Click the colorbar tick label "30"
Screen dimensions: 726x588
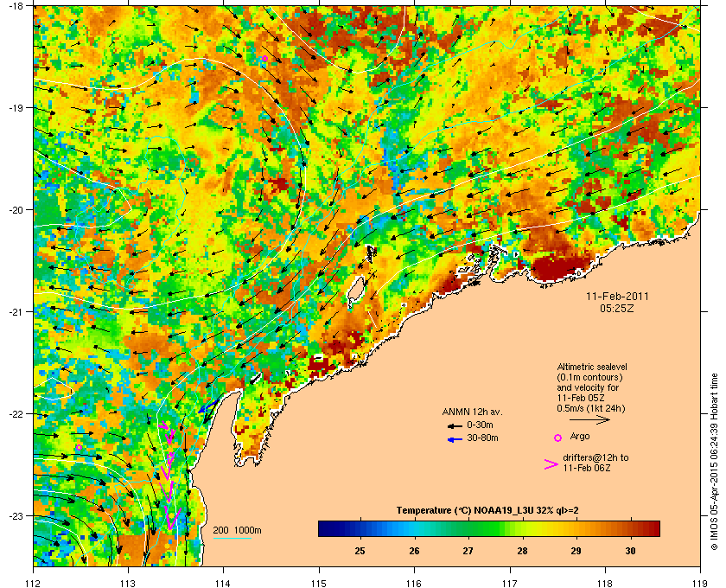click(631, 551)
